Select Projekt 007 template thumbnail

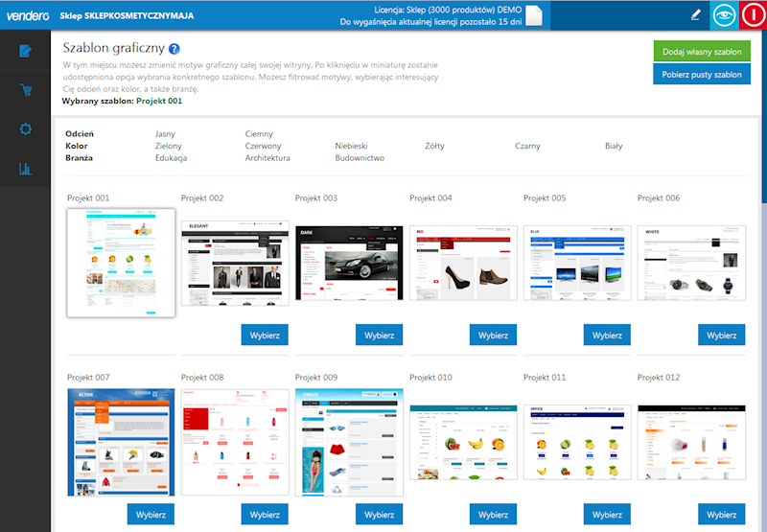(x=121, y=441)
